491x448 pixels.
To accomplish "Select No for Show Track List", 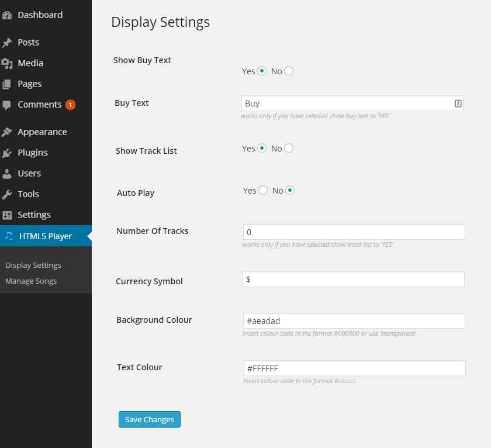I will click(289, 148).
